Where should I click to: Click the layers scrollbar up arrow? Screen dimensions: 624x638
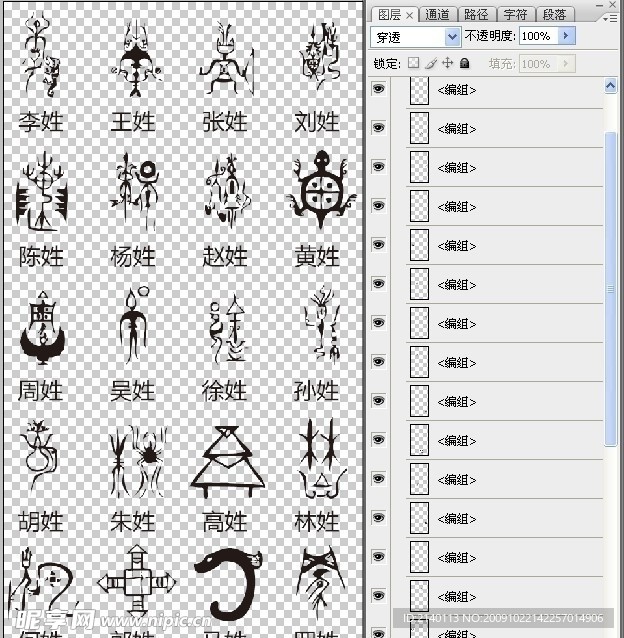[x=610, y=85]
